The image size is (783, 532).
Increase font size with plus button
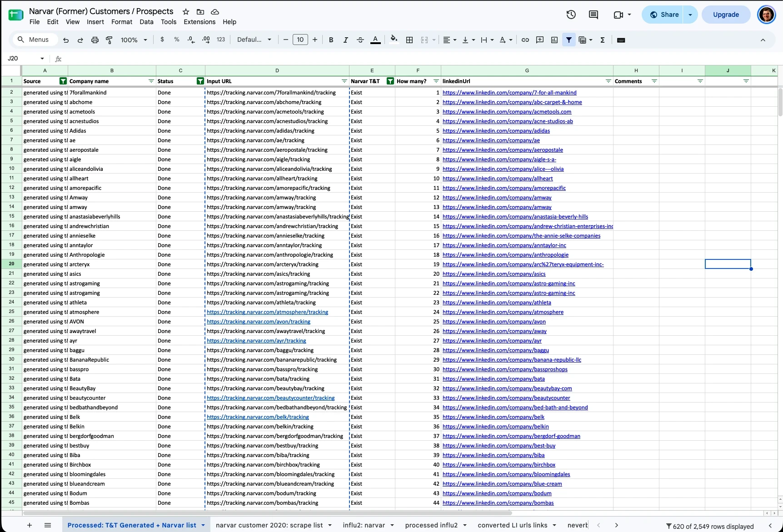point(315,40)
